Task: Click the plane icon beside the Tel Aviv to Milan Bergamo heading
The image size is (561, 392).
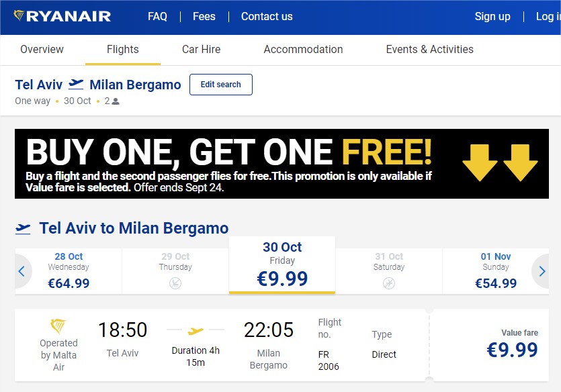Action: [x=23, y=229]
